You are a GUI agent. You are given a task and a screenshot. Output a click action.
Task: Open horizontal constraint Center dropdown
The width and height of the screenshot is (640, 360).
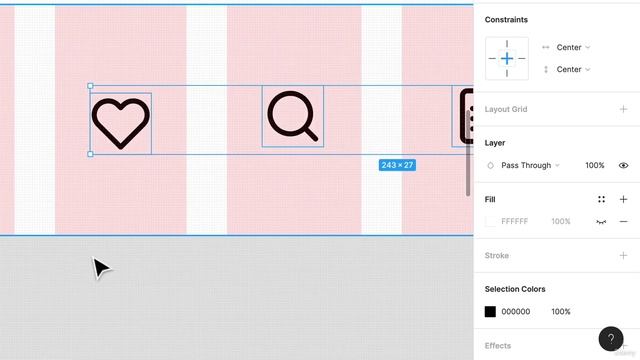[x=573, y=47]
